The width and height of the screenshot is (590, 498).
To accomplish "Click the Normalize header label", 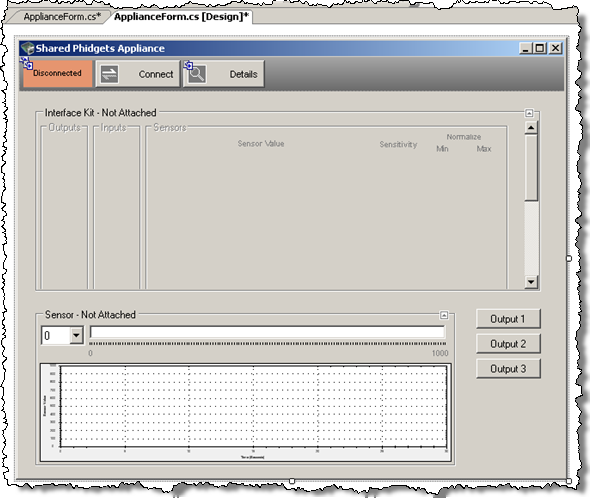I will pyautogui.click(x=464, y=137).
